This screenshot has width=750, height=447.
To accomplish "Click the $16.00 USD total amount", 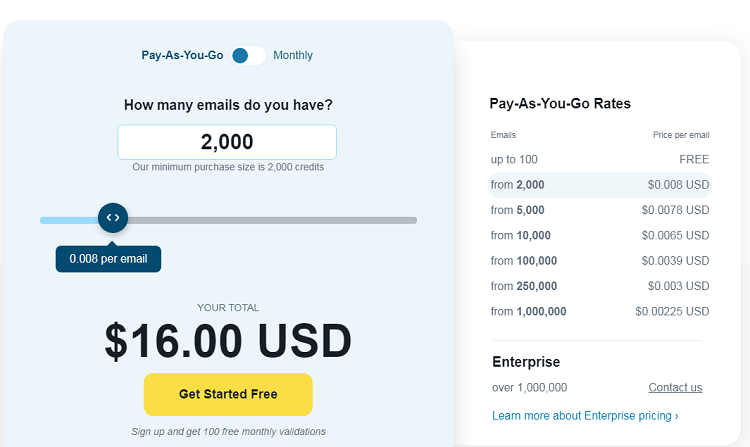I will (x=228, y=341).
